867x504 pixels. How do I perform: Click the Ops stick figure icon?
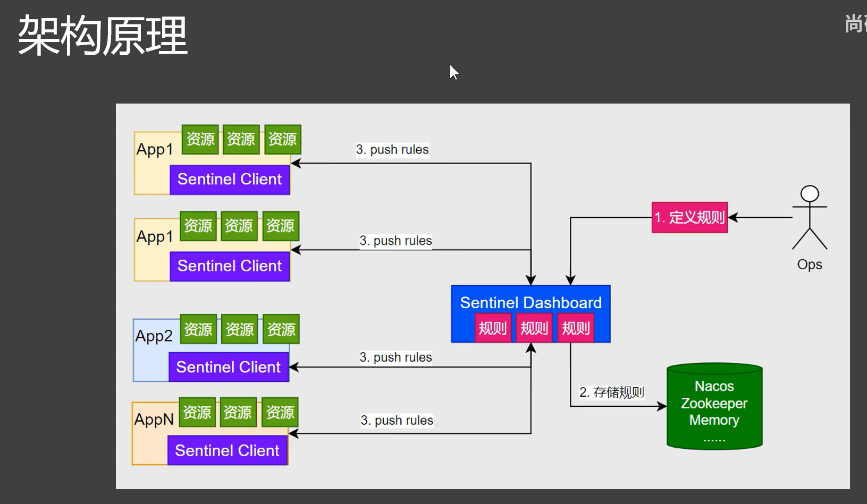click(810, 218)
